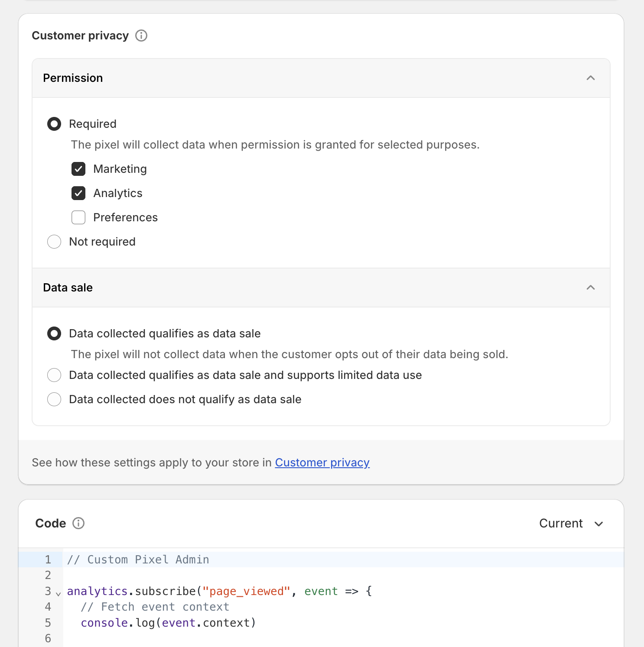Select the Not required radio option
Screen dimensions: 644x647
[54, 242]
